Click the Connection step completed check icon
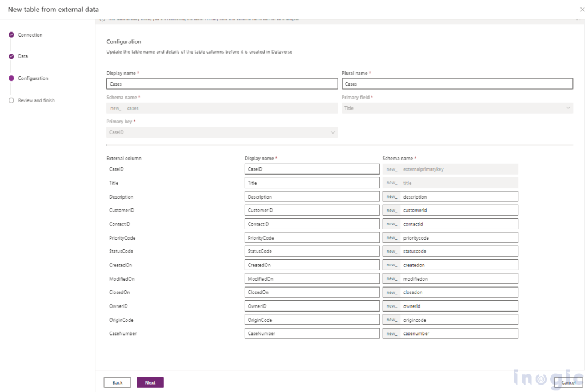 coord(13,34)
